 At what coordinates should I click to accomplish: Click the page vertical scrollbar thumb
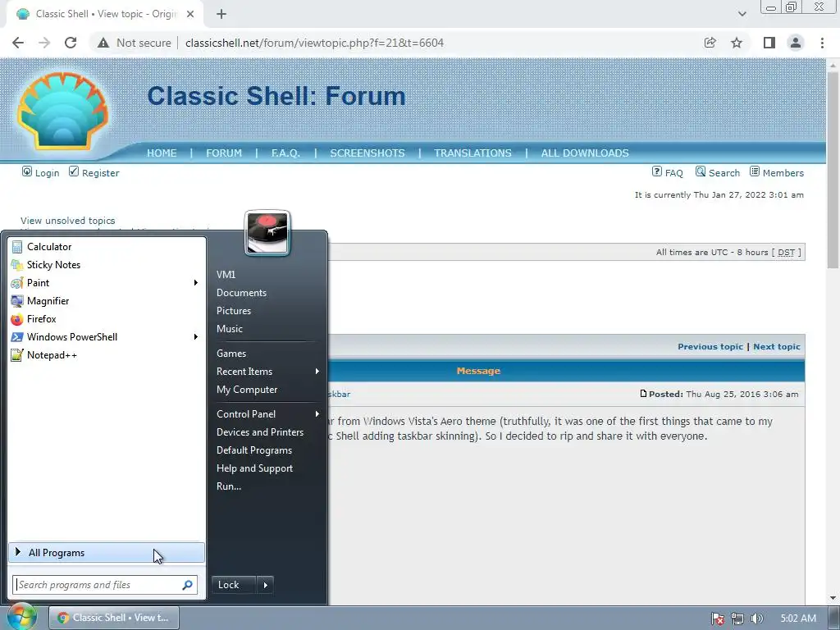point(833,169)
